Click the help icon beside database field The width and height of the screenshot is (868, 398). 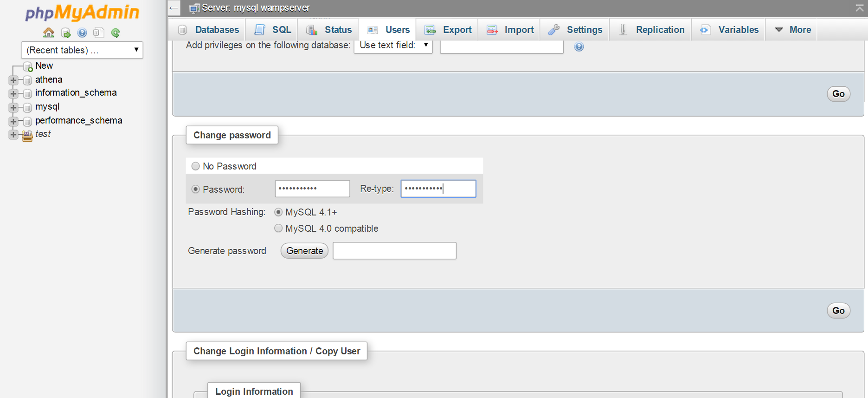click(x=579, y=46)
